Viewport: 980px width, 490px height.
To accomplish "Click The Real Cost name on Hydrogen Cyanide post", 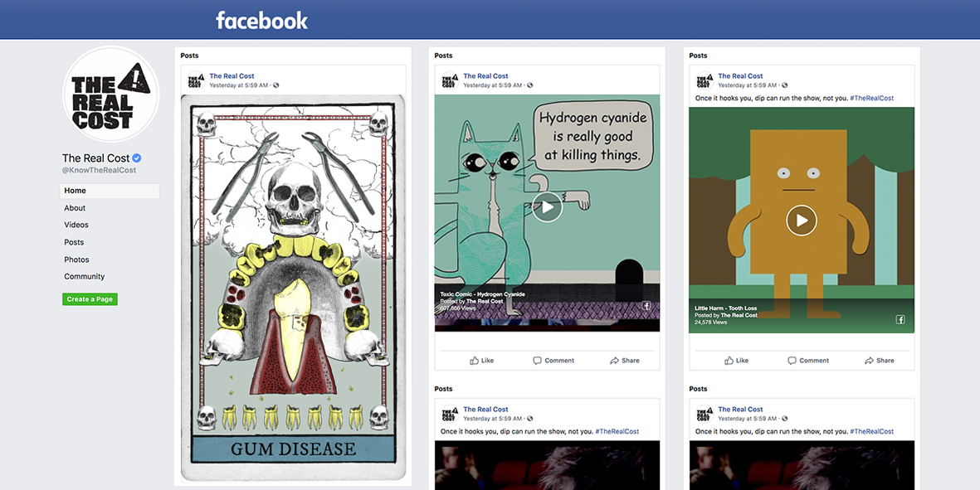I will click(x=485, y=76).
